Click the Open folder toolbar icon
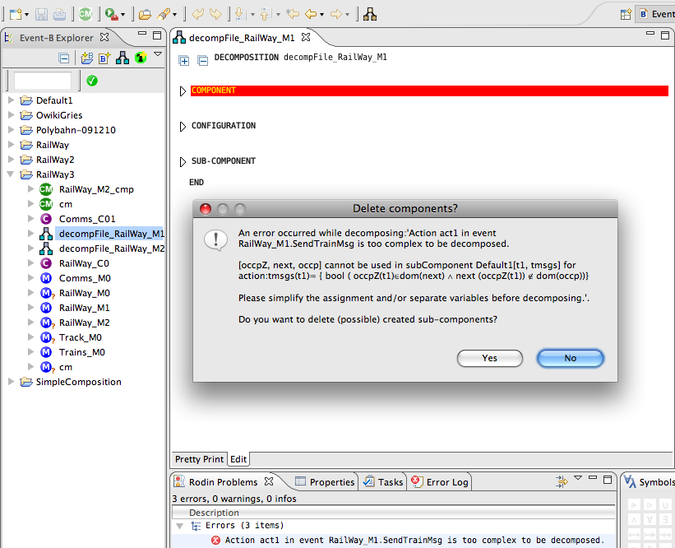Image resolution: width=675 pixels, height=548 pixels. pyautogui.click(x=145, y=15)
